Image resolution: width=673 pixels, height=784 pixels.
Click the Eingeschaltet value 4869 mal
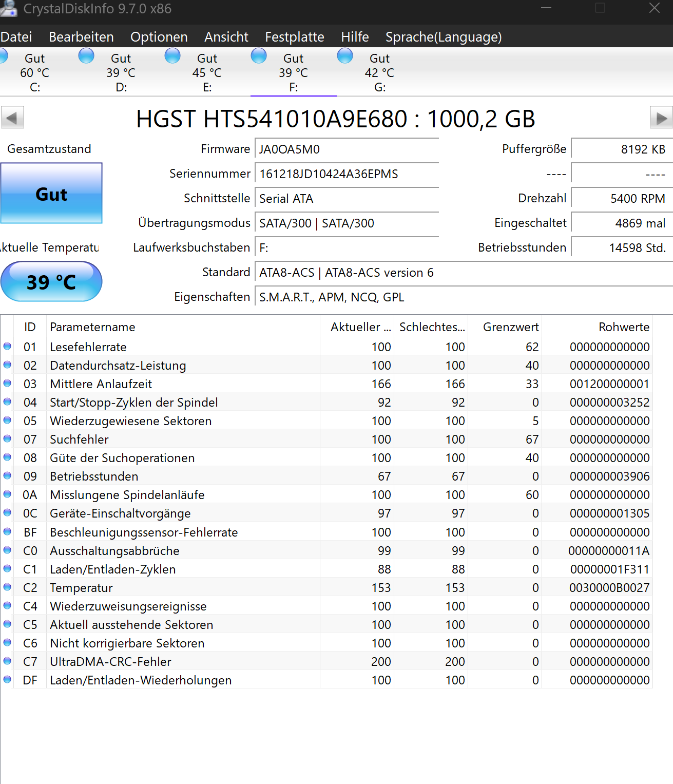(x=622, y=223)
